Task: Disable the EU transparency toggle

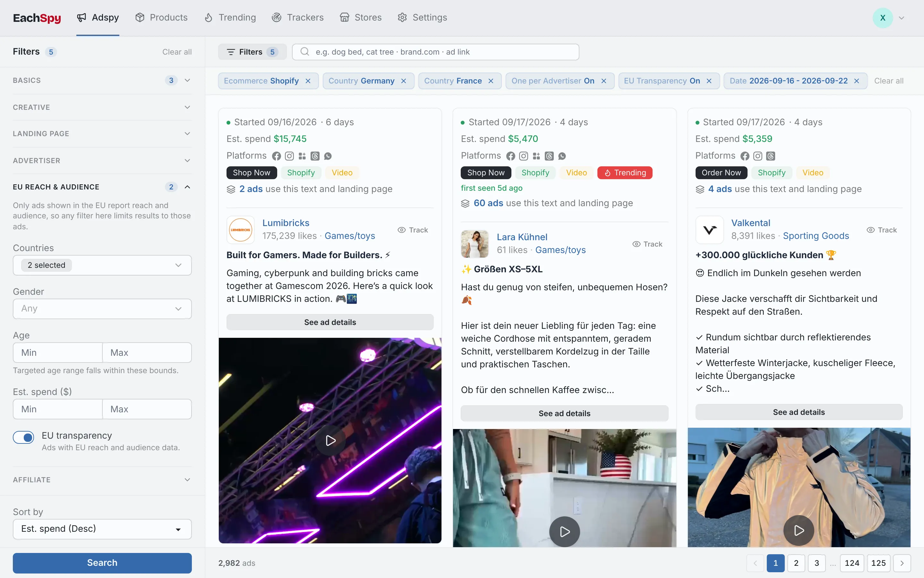Action: coord(24,437)
